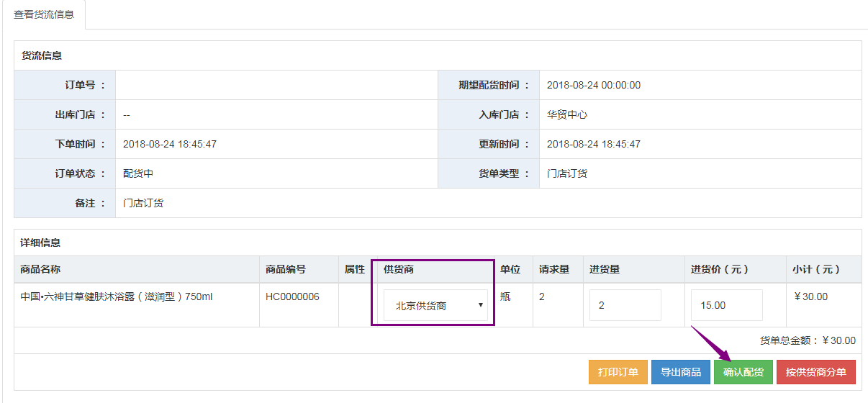The height and width of the screenshot is (403, 868).
Task: Click the product name 六神甘草健肤沐浴露 cell
Action: coord(117,296)
